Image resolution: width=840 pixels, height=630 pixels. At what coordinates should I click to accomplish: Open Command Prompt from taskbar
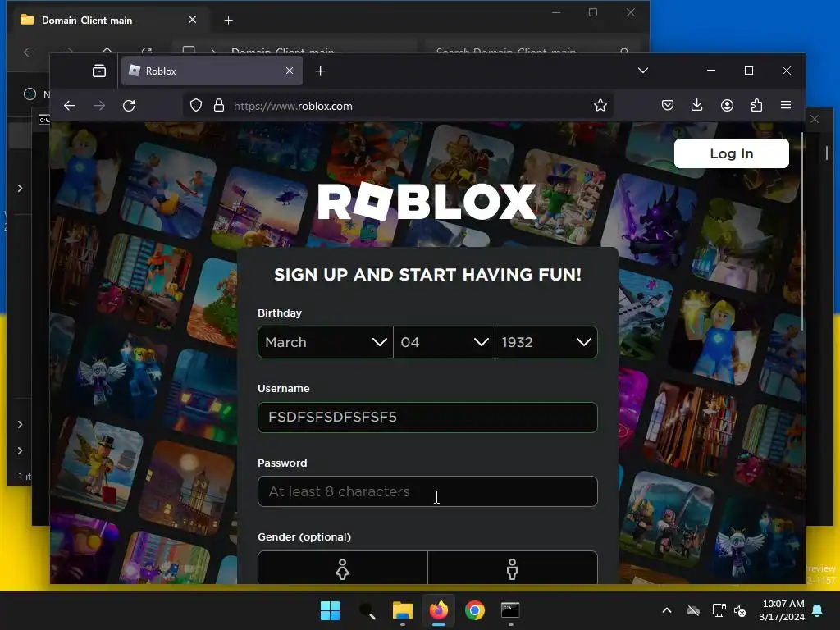(510, 610)
